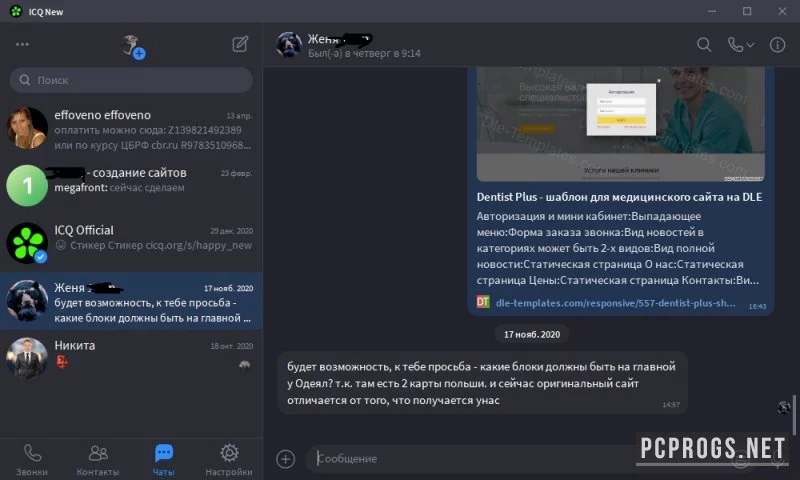Image resolution: width=800 pixels, height=480 pixels.
Task: Focus the Поиск search field
Action: (131, 80)
